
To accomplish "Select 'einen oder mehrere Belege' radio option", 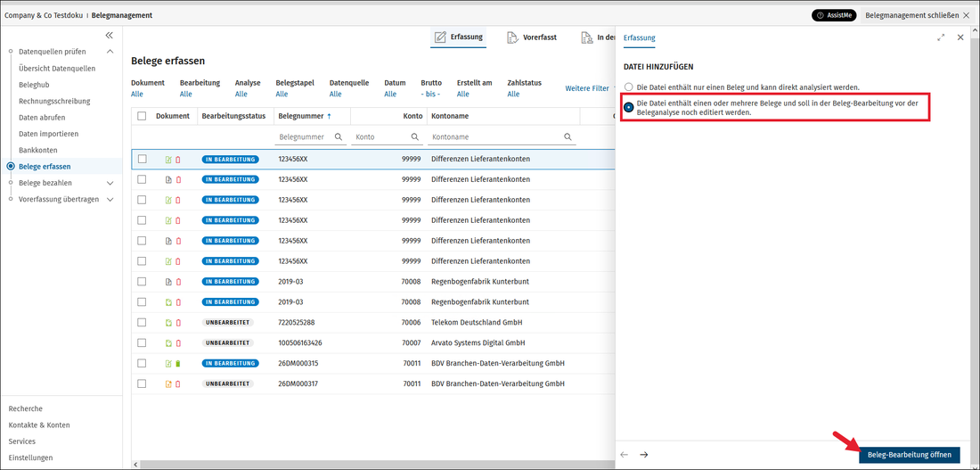I will (629, 107).
